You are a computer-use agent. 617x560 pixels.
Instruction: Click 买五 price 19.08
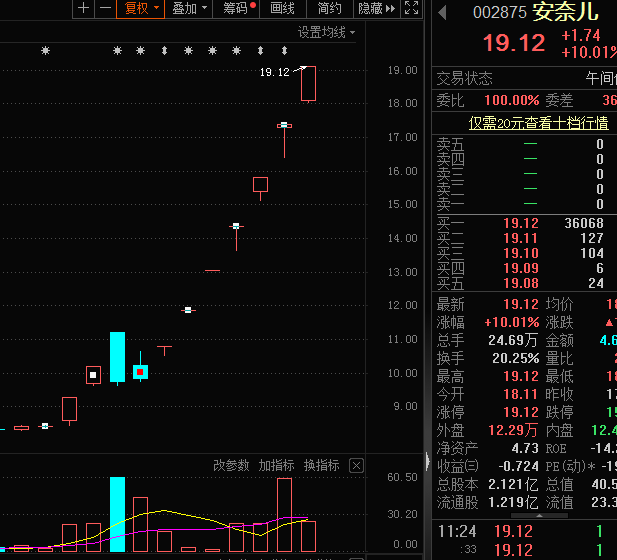(x=521, y=283)
